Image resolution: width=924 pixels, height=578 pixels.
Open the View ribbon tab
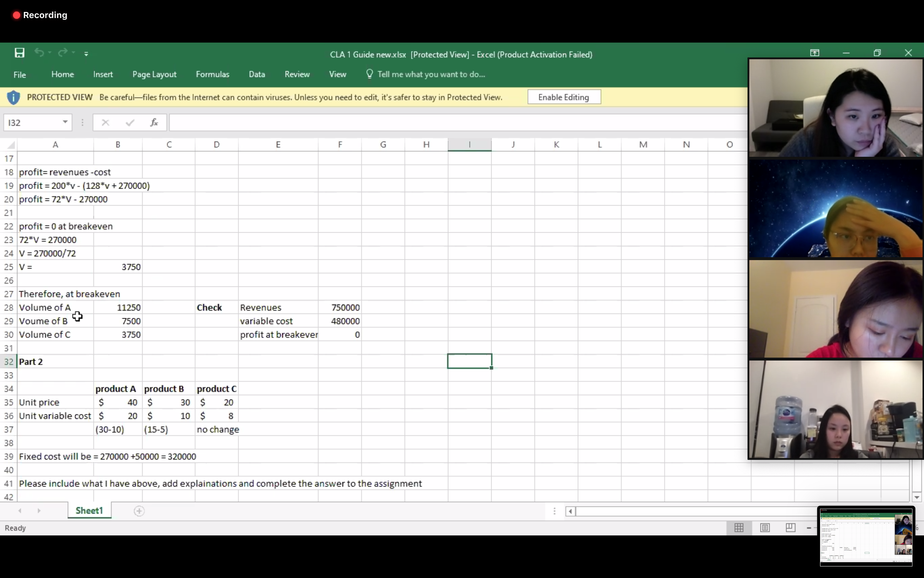point(337,74)
